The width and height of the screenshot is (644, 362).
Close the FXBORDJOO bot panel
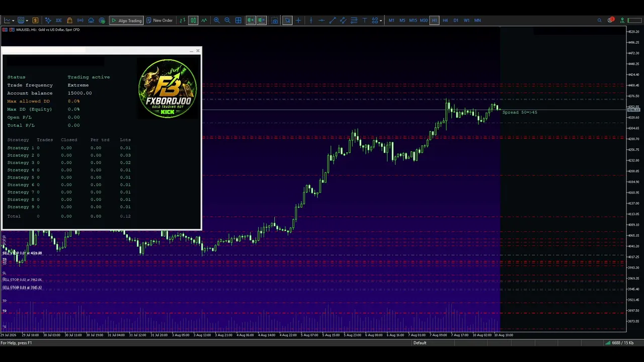tap(198, 51)
